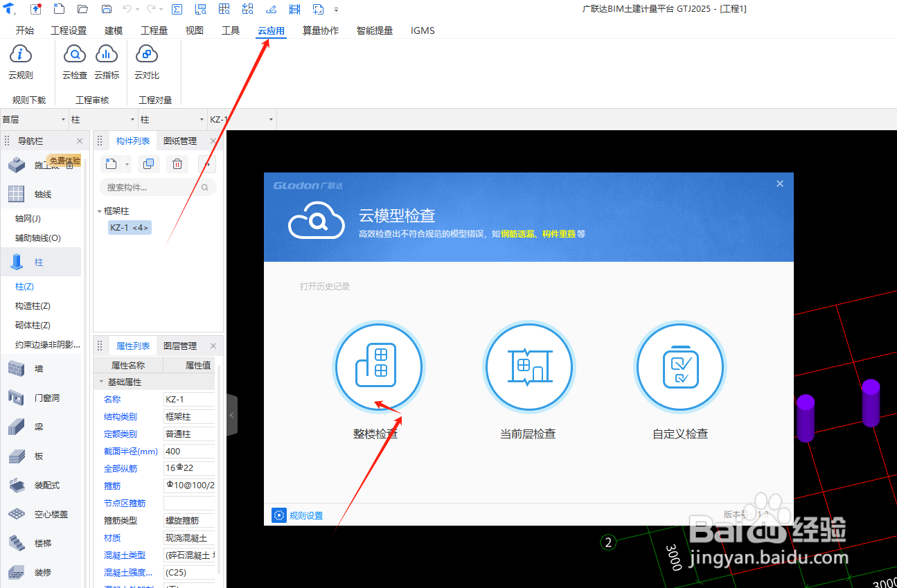This screenshot has height=588, width=897.
Task: Select the 墙 wall category in the navigation bar
Action: coord(40,368)
